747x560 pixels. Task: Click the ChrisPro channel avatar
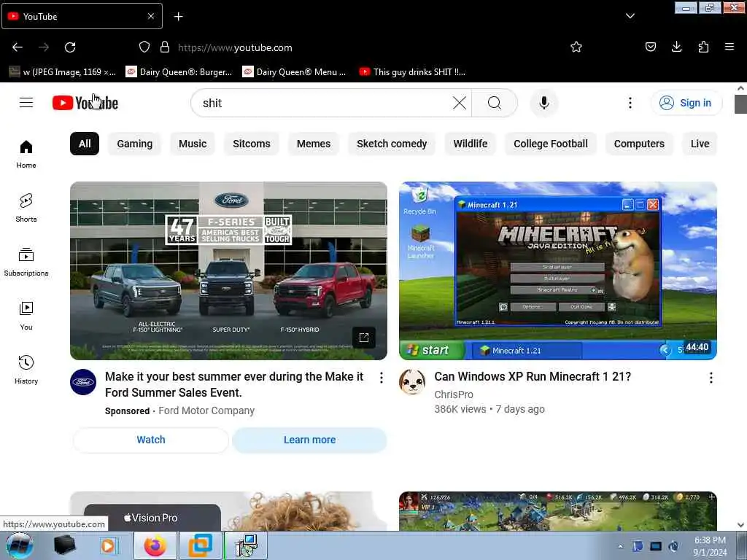412,382
